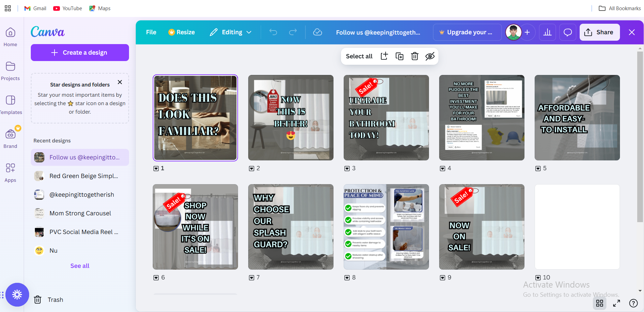Click the cloud save status icon
The height and width of the screenshot is (312, 644).
317,32
